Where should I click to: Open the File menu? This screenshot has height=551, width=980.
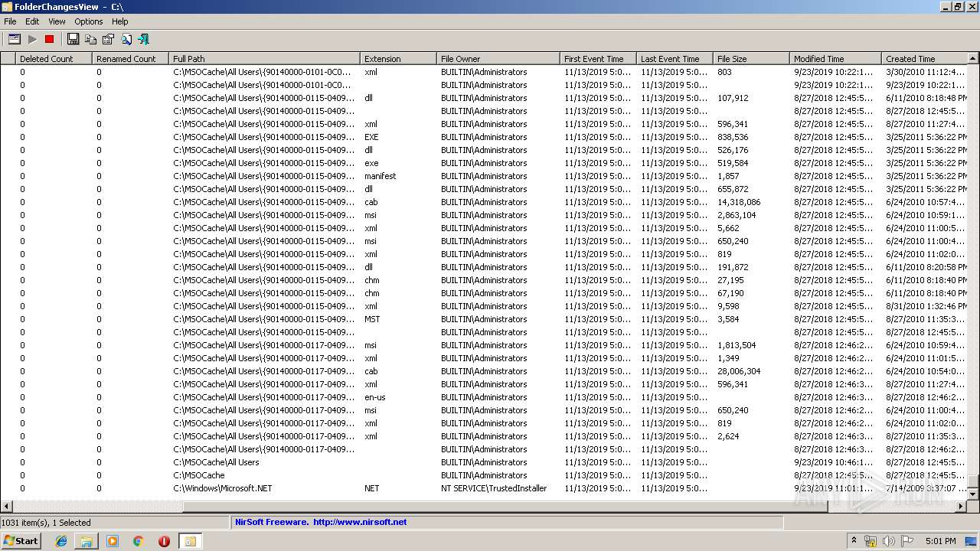[x=10, y=21]
